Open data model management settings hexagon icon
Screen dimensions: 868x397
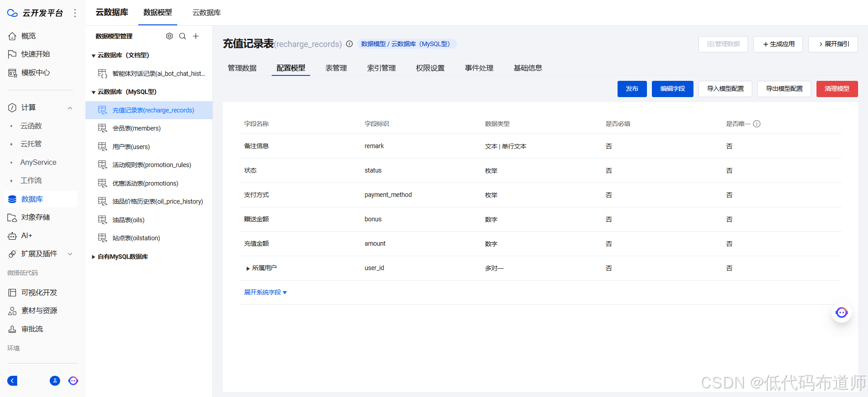click(x=170, y=36)
